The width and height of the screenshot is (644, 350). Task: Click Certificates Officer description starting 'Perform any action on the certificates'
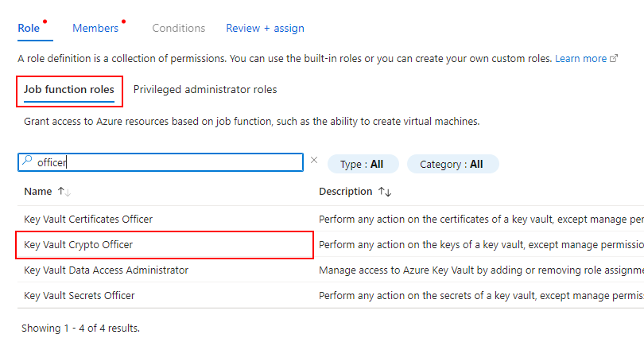481,220
